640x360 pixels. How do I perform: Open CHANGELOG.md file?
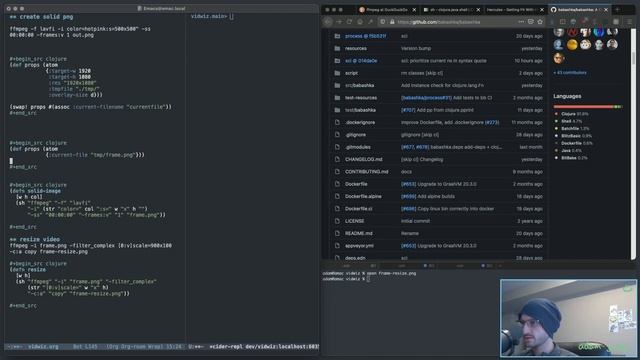[363, 159]
